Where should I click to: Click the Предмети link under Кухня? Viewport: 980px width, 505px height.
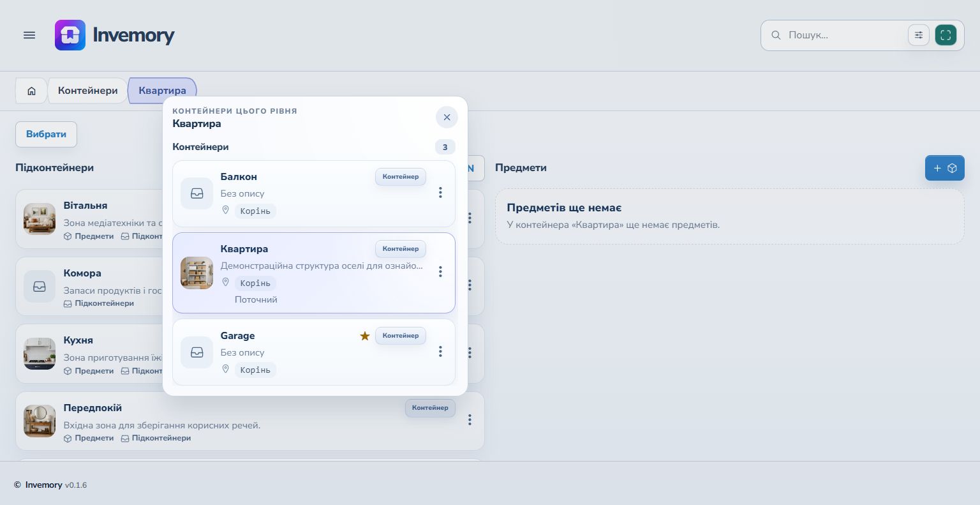point(89,371)
